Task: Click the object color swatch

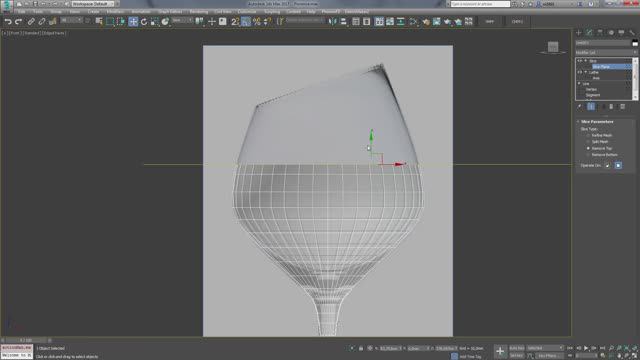Action: pyautogui.click(x=635, y=43)
